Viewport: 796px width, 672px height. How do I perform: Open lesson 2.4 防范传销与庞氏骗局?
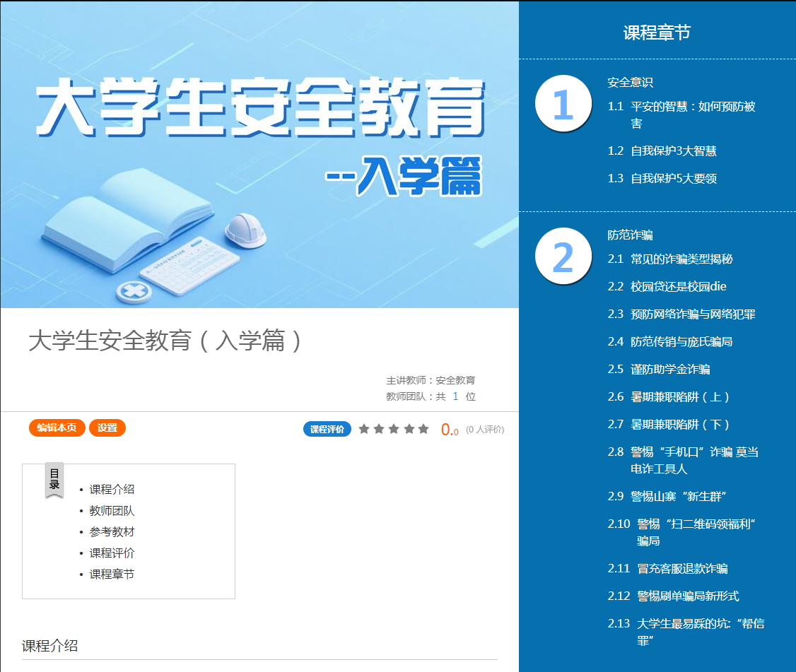(x=681, y=341)
